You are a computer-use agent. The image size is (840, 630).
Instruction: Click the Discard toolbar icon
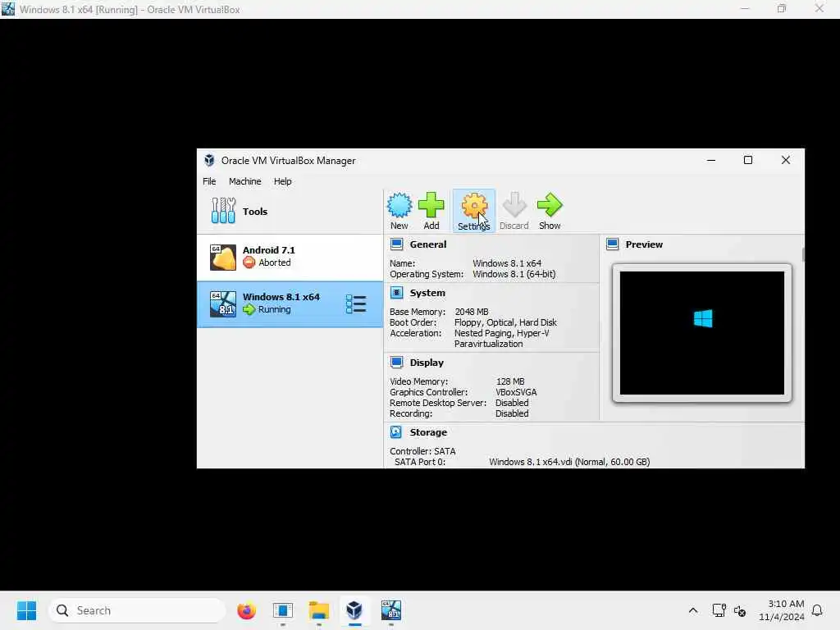(514, 205)
